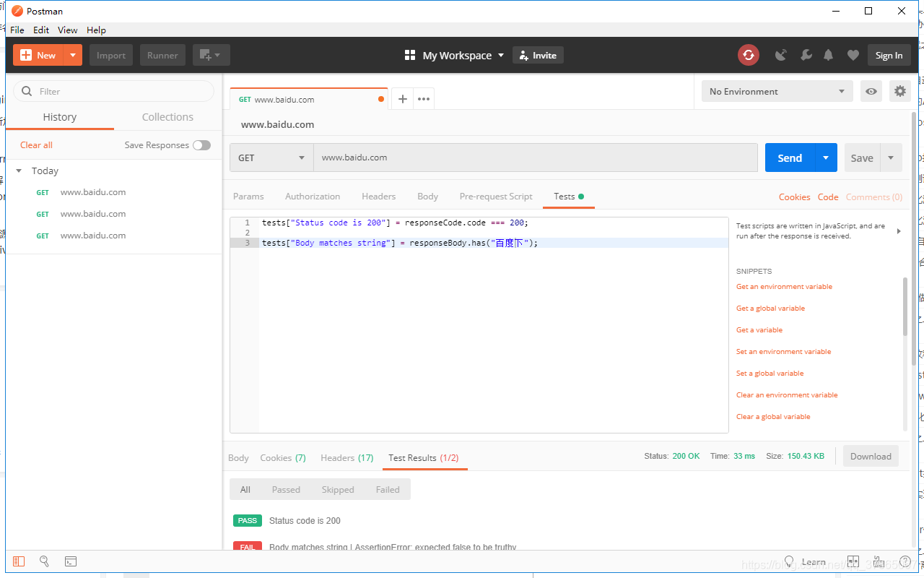Click the red sync status icon
The image size is (924, 578).
point(749,55)
